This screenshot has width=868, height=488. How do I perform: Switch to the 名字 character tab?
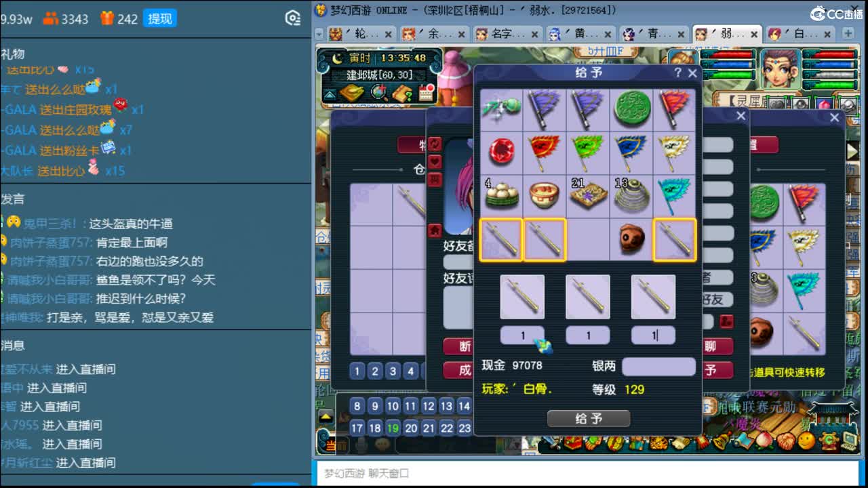click(x=507, y=34)
